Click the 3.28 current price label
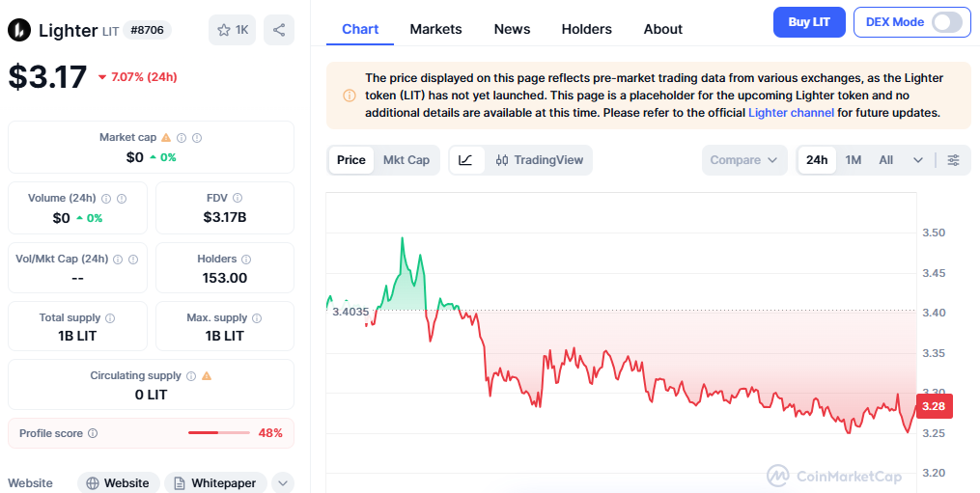Image resolution: width=980 pixels, height=493 pixels. coord(934,406)
